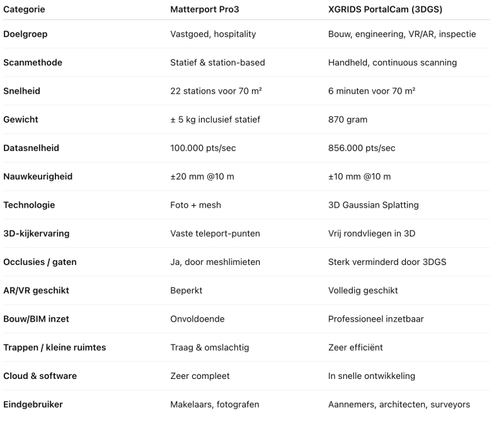This screenshot has width=504, height=428.
Task: Click the "Occlusies / gaten" row label
Action: tap(40, 262)
